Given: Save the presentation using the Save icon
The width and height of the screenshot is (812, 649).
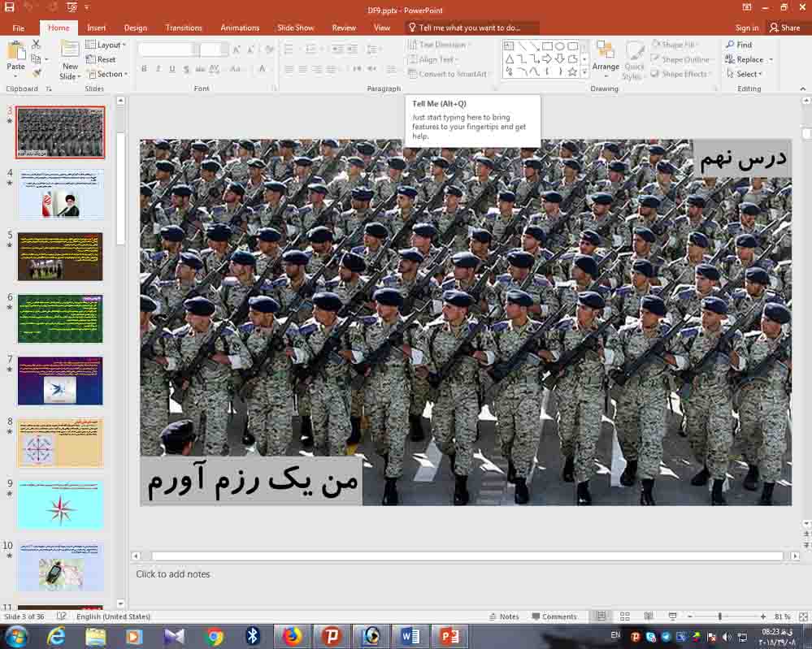Looking at the screenshot, I should 8,7.
